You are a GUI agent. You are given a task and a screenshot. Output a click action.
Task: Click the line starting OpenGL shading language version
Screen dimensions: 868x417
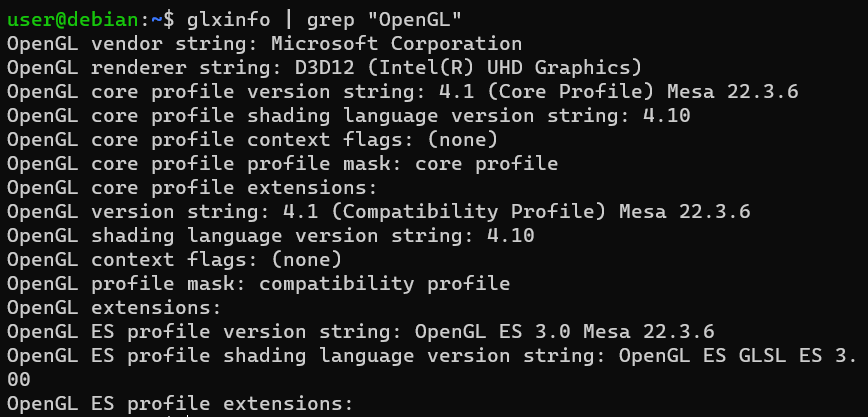(x=270, y=235)
